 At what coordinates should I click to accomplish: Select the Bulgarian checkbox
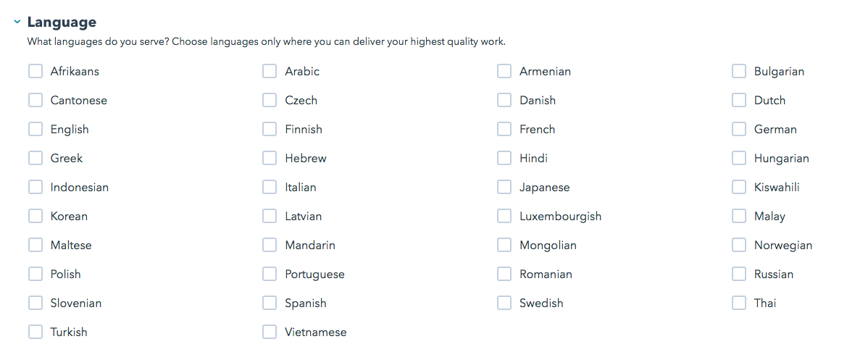pyautogui.click(x=739, y=71)
